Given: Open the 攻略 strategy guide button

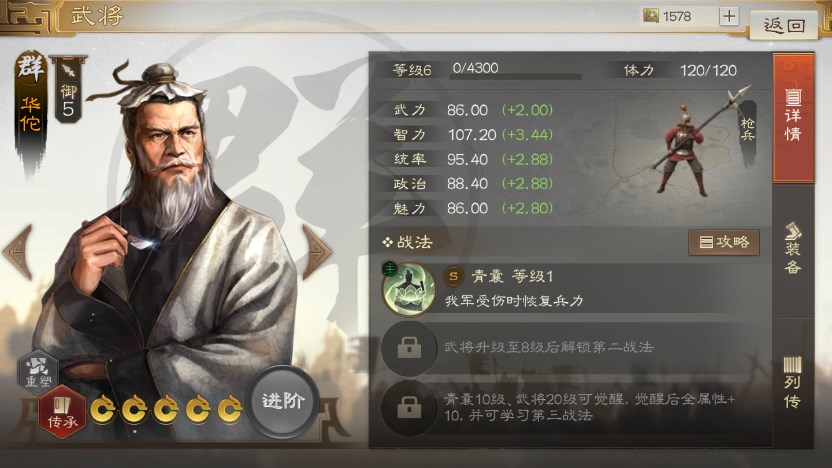Looking at the screenshot, I should click(x=724, y=242).
